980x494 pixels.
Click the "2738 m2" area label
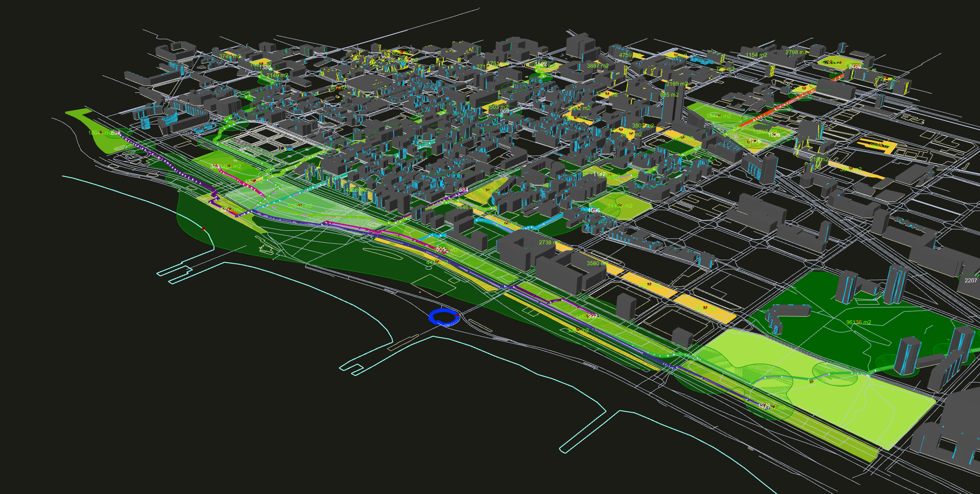[549, 242]
